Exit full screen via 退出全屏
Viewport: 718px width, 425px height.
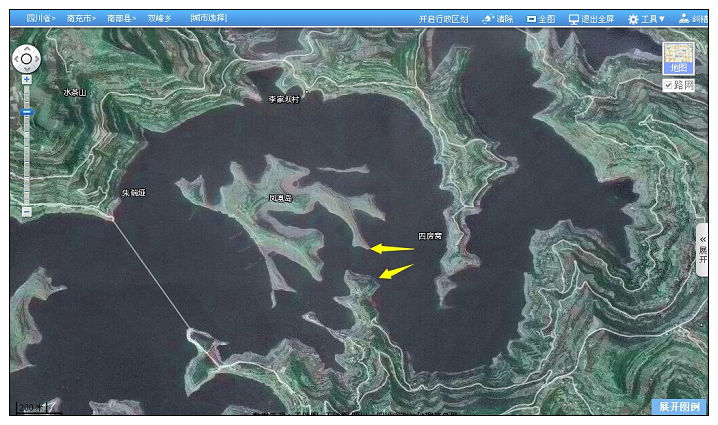(591, 19)
